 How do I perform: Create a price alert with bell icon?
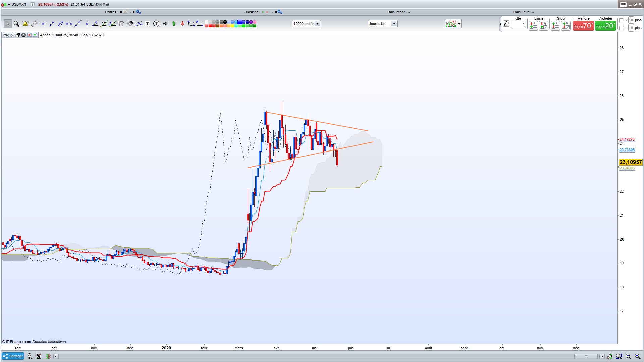pos(25,24)
